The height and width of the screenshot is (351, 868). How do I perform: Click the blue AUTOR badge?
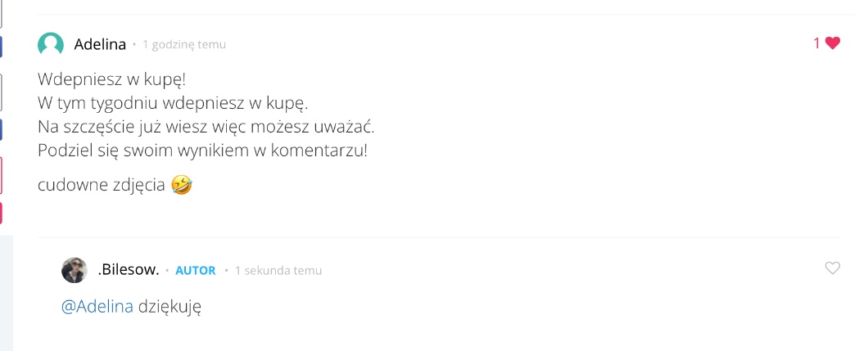(196, 270)
